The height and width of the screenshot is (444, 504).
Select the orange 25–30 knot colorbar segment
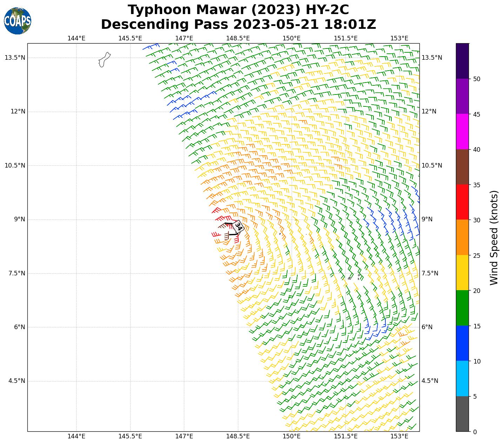[x=462, y=237]
